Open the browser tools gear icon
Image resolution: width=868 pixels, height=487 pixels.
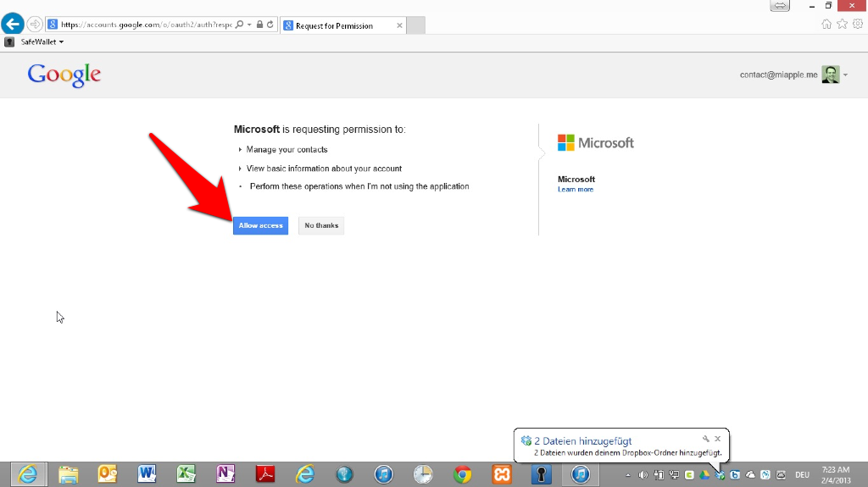click(x=856, y=24)
